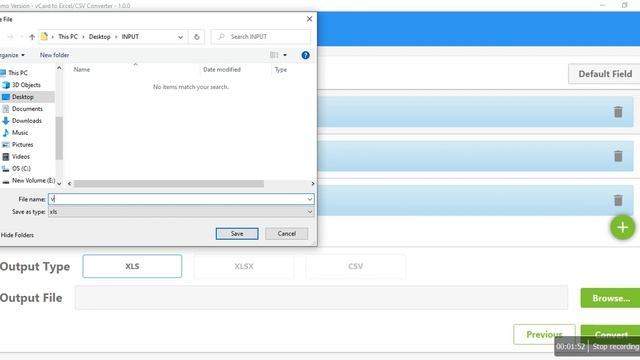Select XLSX output type

244,266
